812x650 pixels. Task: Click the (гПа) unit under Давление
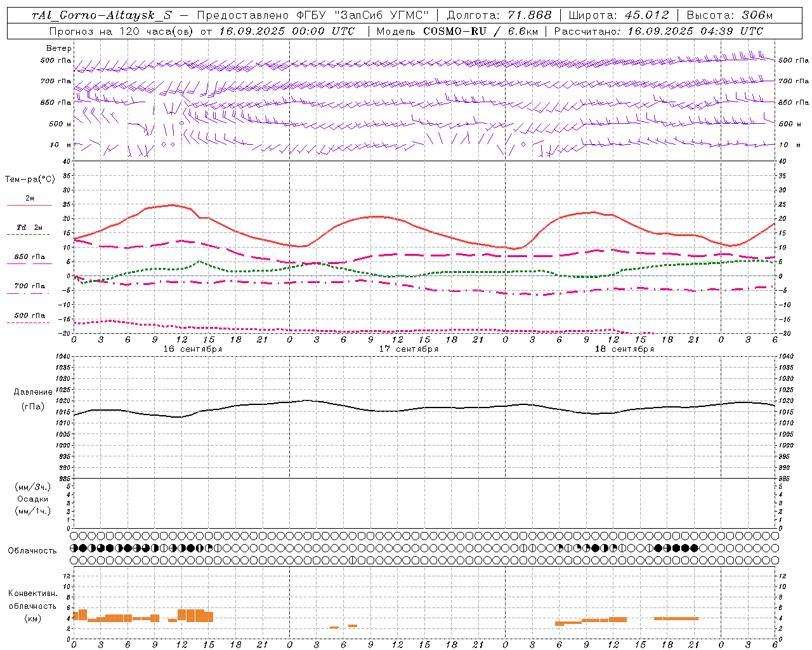33,407
